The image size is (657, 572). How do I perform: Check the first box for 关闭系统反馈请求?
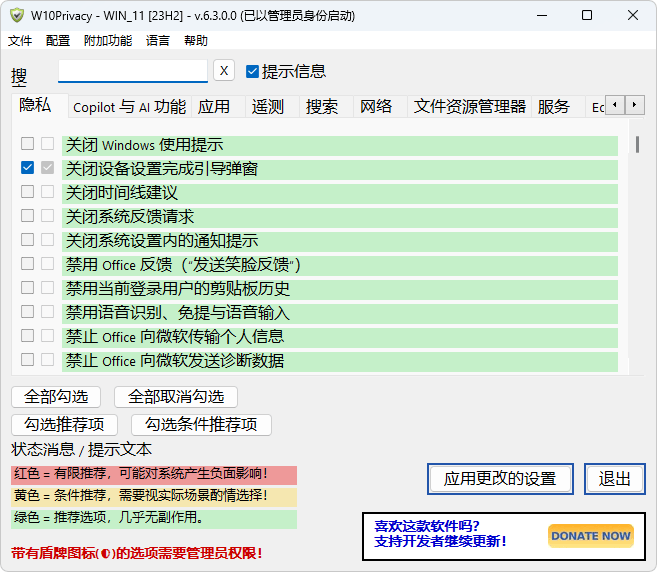click(28, 215)
